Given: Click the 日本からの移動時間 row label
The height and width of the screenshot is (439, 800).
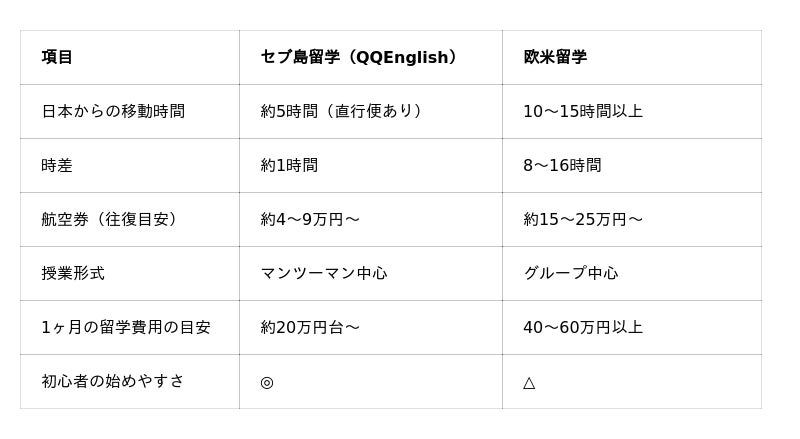Looking at the screenshot, I should click(x=113, y=111).
